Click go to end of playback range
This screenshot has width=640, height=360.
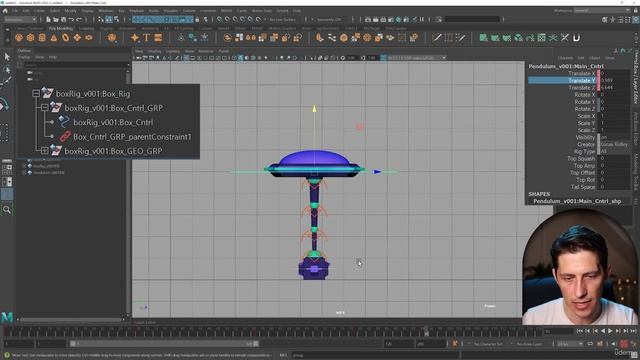pyautogui.click(x=633, y=331)
